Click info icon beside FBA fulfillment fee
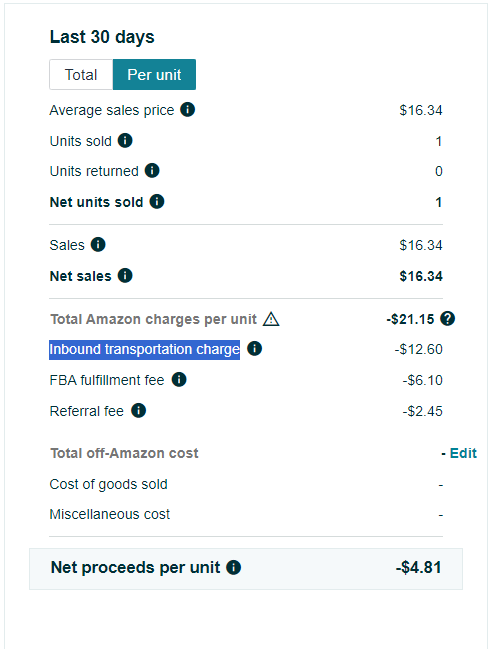501x649 pixels. click(x=179, y=379)
